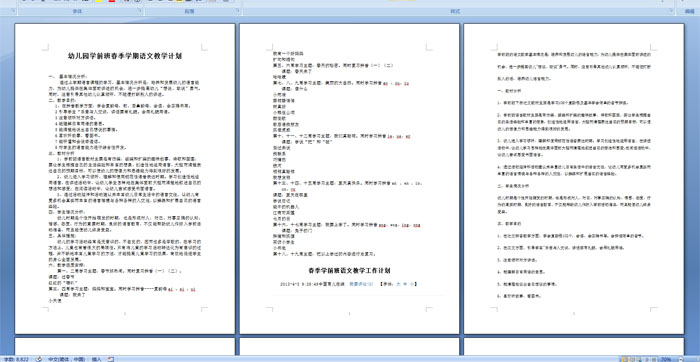Click the 字数 word count indicator
The height and width of the screenshot is (362, 700).
click(16, 359)
